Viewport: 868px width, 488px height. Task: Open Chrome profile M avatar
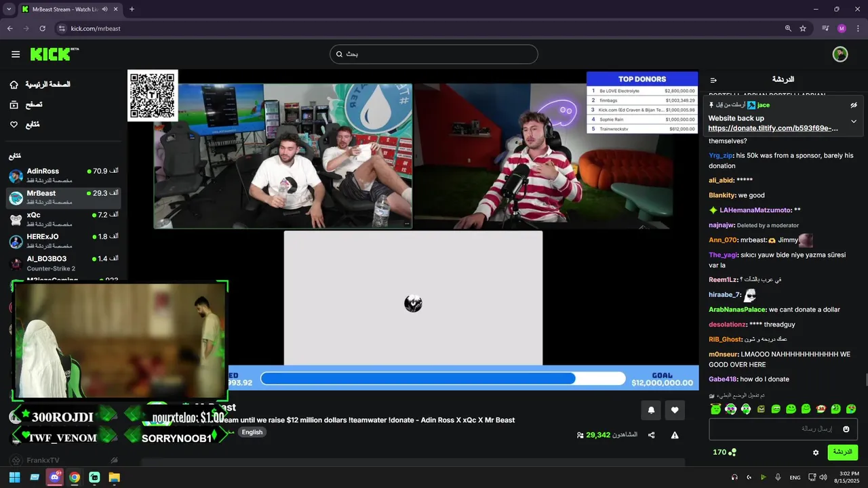[842, 28]
